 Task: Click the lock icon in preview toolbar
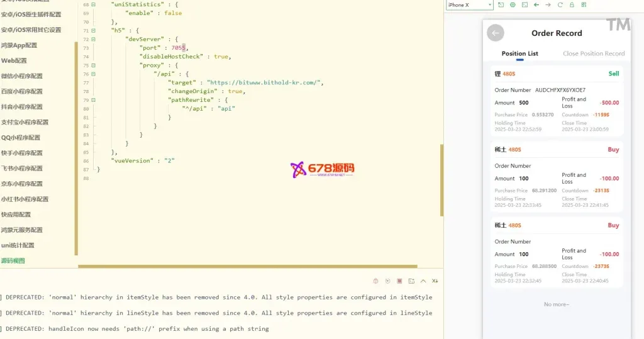coord(572,5)
